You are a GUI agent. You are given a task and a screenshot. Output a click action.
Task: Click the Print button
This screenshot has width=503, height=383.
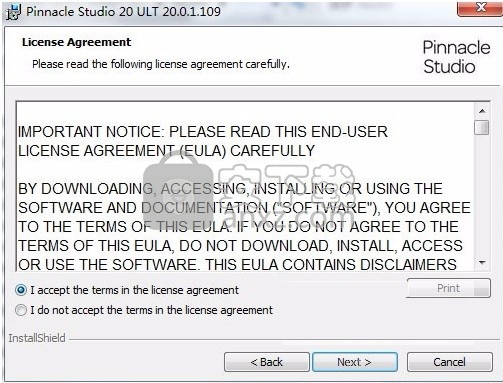[448, 288]
